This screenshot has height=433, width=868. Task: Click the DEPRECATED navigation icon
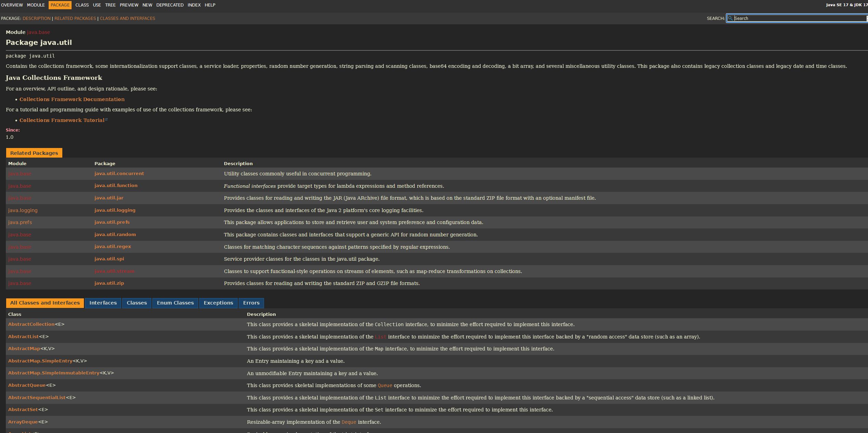(170, 5)
